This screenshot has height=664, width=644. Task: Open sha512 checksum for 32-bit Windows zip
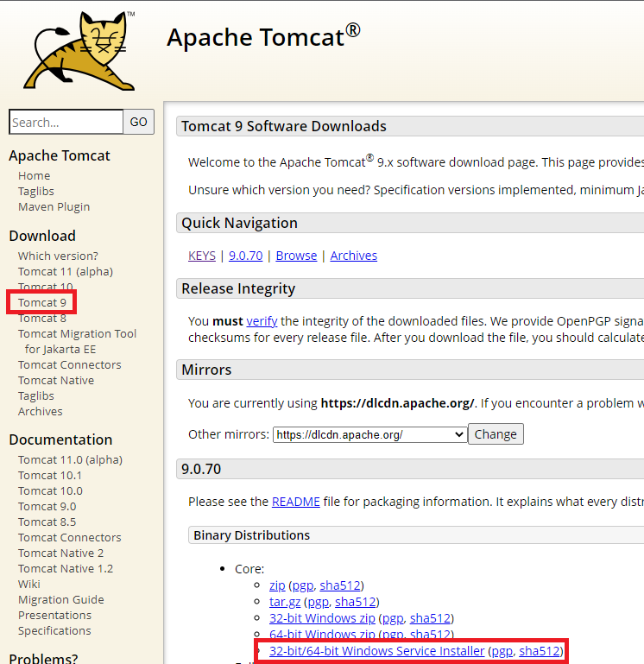tap(430, 618)
